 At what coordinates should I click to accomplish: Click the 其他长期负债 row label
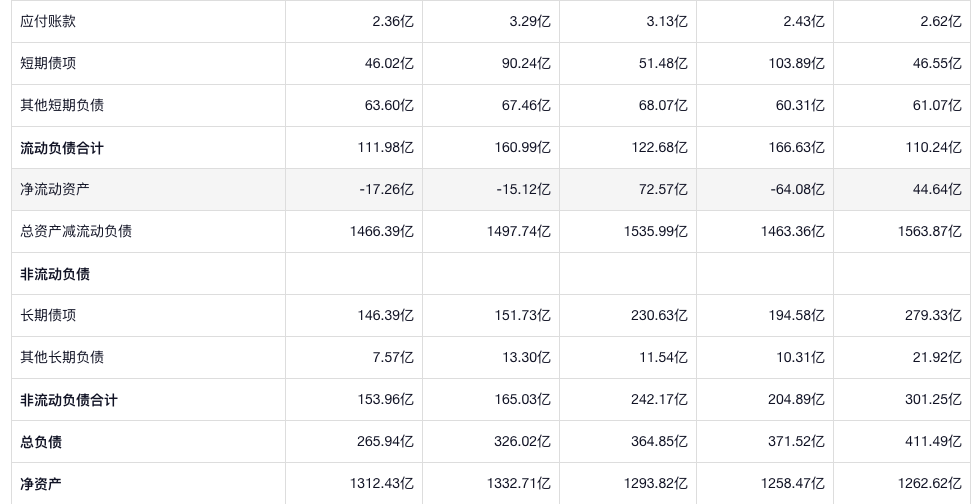(x=62, y=357)
